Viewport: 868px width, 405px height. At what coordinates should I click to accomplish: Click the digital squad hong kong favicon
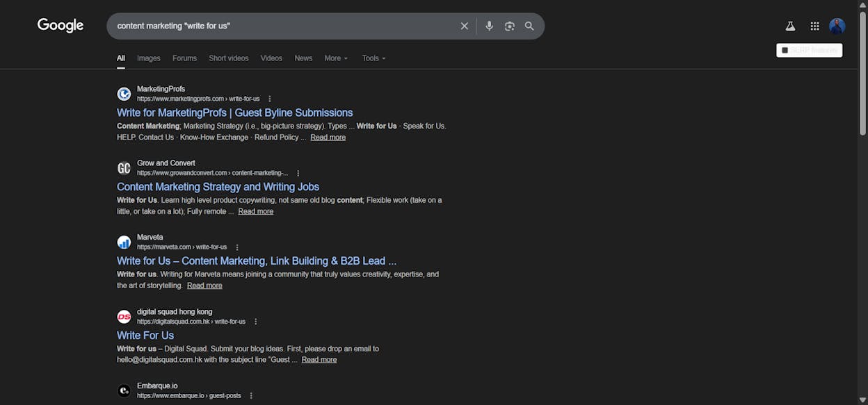coord(124,317)
